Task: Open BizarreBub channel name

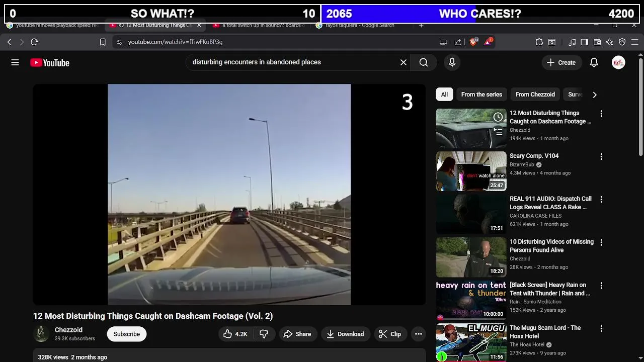Action: coord(522,164)
